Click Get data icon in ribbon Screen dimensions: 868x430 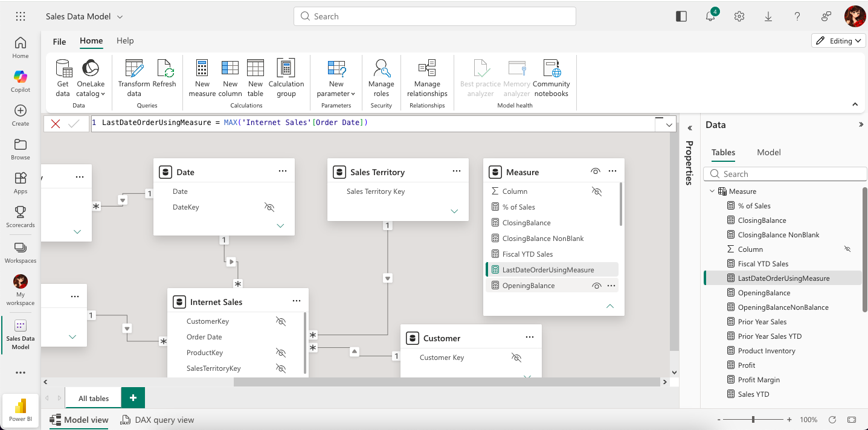pos(63,78)
